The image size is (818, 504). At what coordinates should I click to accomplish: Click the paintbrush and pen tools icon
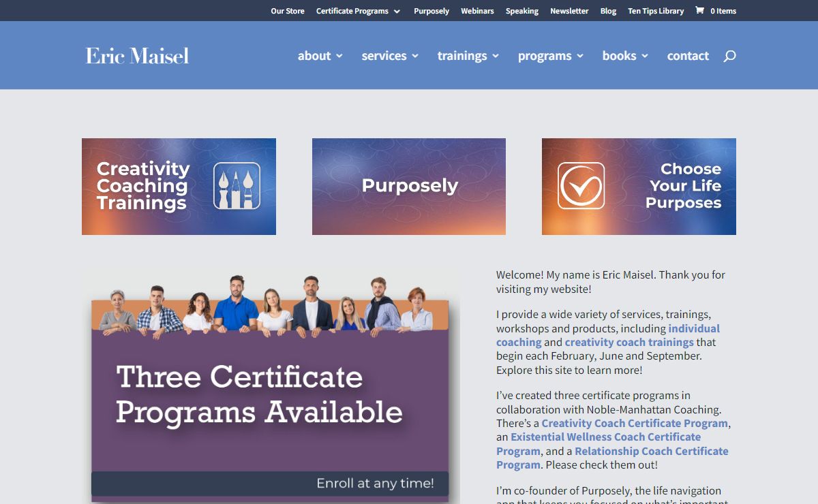(x=237, y=186)
